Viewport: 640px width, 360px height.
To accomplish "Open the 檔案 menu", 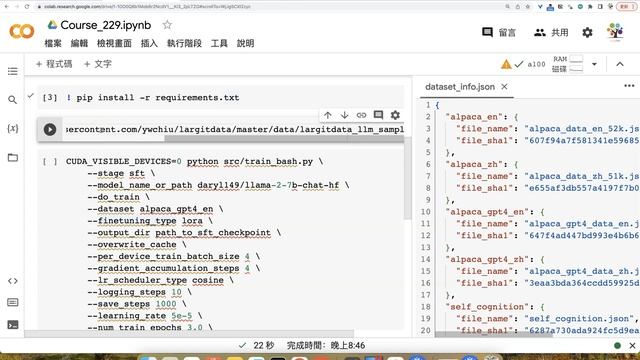I will pyautogui.click(x=53, y=43).
